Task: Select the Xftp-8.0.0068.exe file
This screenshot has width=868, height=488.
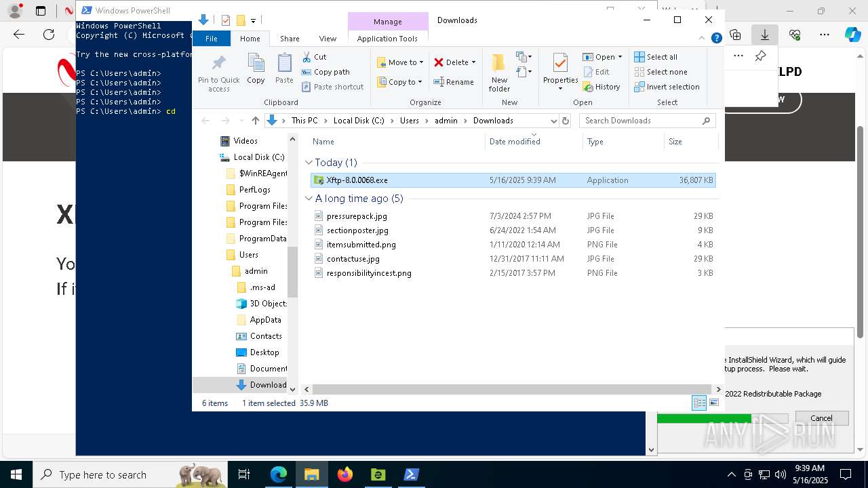Action: (x=513, y=180)
